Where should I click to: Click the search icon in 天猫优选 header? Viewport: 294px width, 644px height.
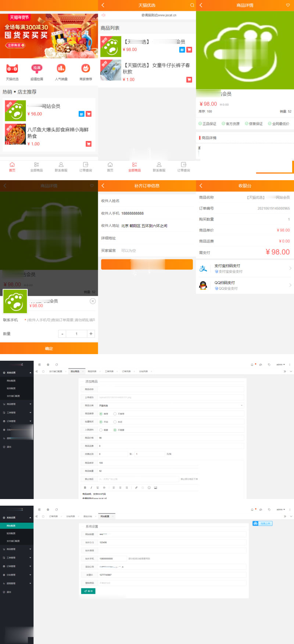192,5
